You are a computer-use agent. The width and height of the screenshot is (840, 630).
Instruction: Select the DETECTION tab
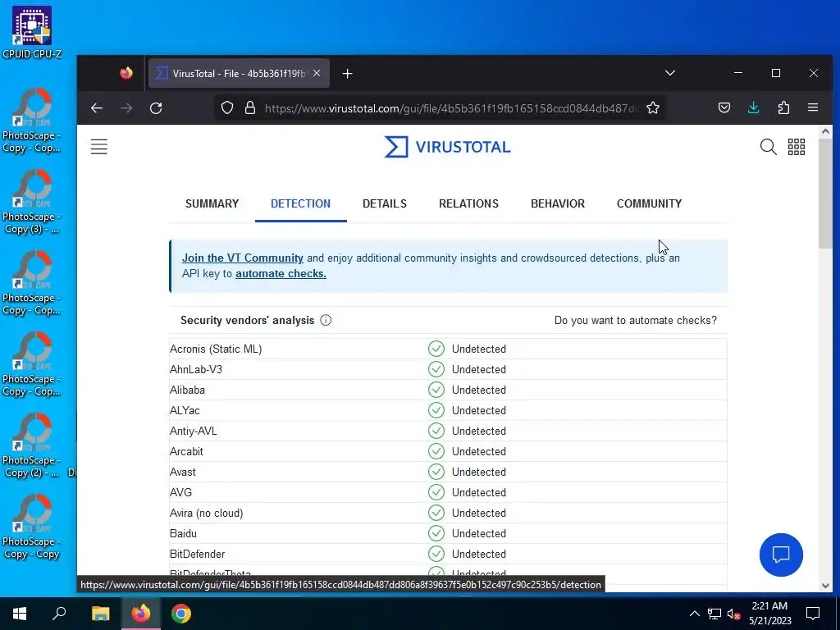[x=300, y=203]
